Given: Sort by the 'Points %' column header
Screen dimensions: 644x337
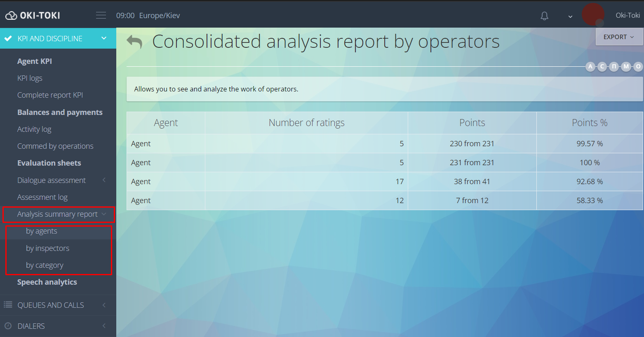Looking at the screenshot, I should tap(589, 123).
